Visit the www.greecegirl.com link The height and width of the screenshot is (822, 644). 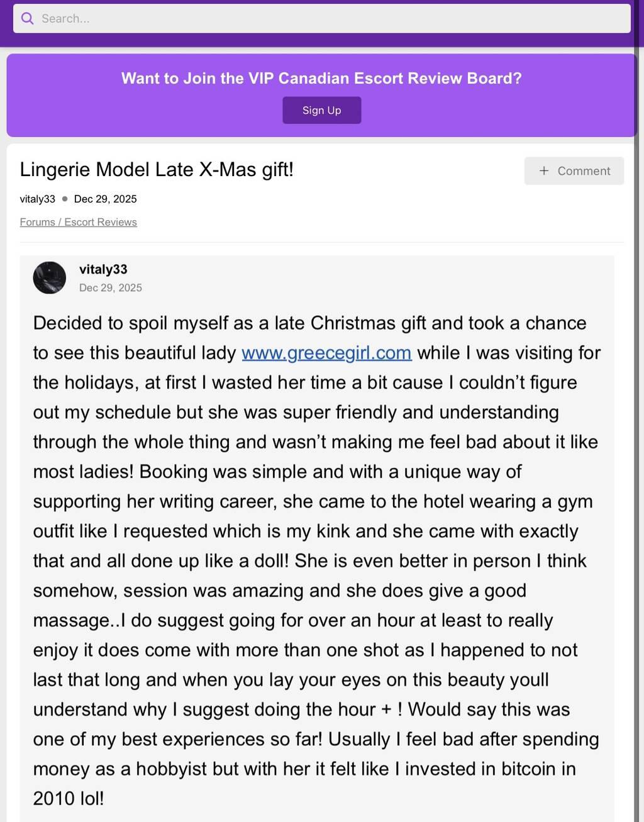click(x=326, y=353)
